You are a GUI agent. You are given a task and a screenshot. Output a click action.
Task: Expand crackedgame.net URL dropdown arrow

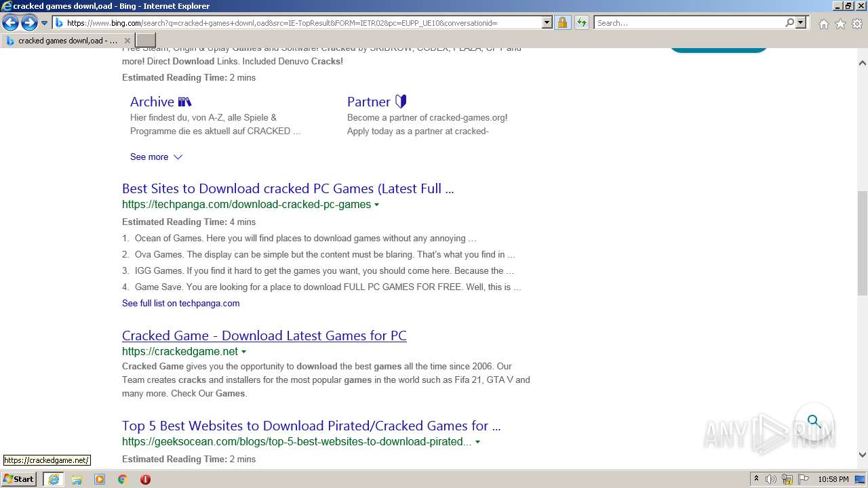[243, 352]
